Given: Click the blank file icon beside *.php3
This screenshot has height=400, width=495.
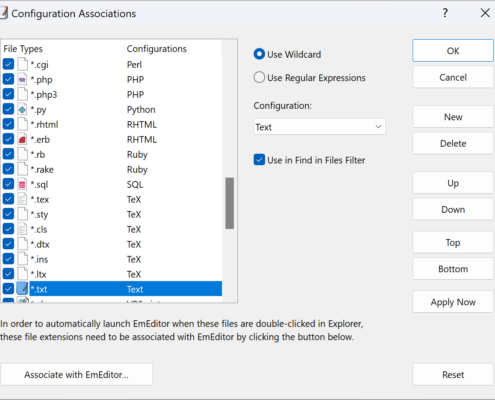Looking at the screenshot, I should pyautogui.click(x=22, y=94).
